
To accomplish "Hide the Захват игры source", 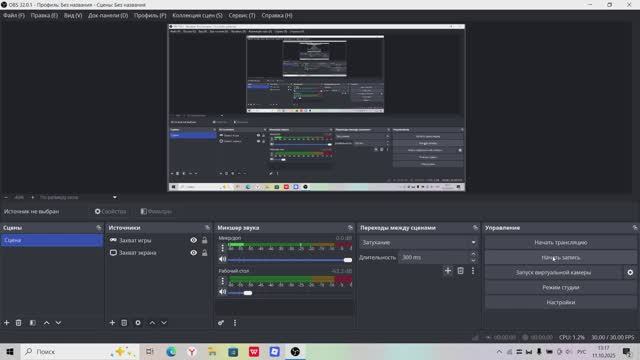I will point(193,240).
